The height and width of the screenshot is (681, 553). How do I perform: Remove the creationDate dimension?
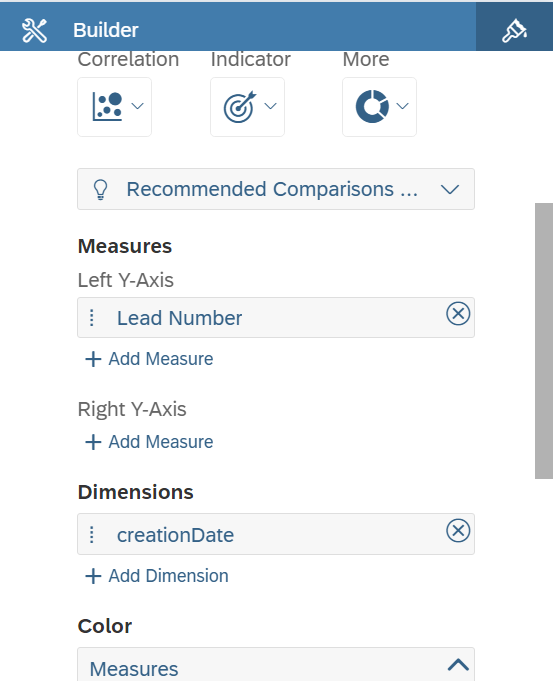click(x=458, y=530)
